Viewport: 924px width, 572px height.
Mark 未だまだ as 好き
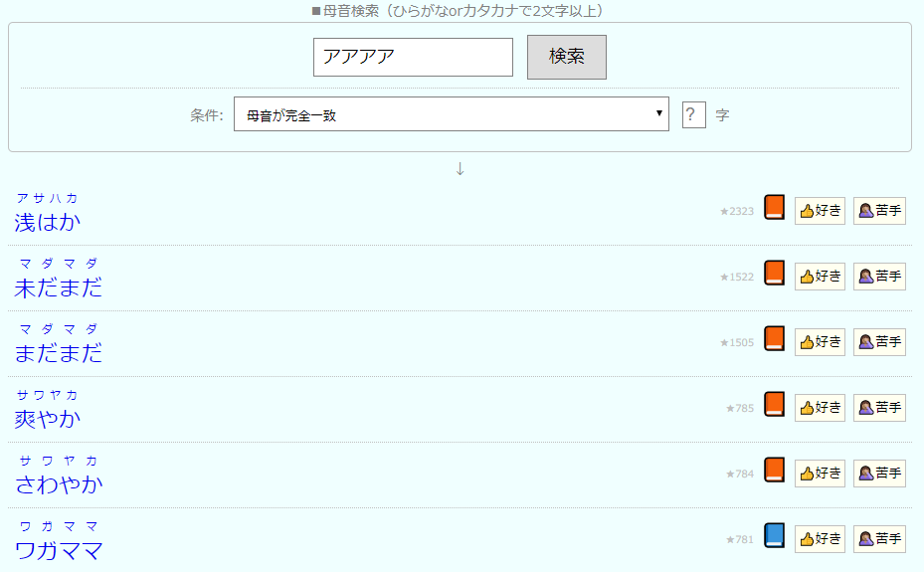pyautogui.click(x=820, y=277)
